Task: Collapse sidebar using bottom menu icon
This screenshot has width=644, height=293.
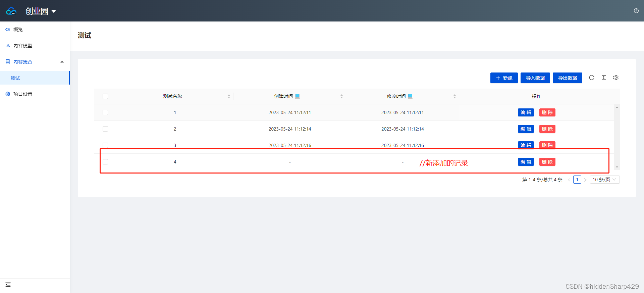Action: 8,285
